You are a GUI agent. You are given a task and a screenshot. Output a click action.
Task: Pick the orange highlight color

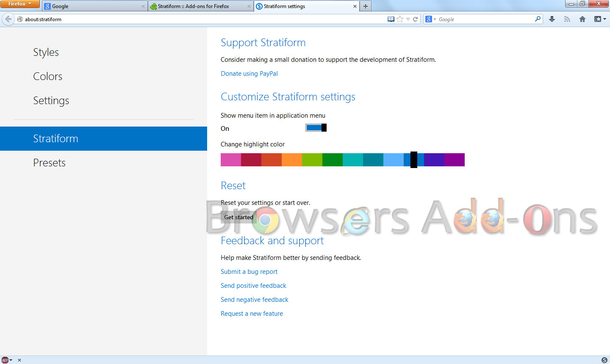(x=292, y=160)
